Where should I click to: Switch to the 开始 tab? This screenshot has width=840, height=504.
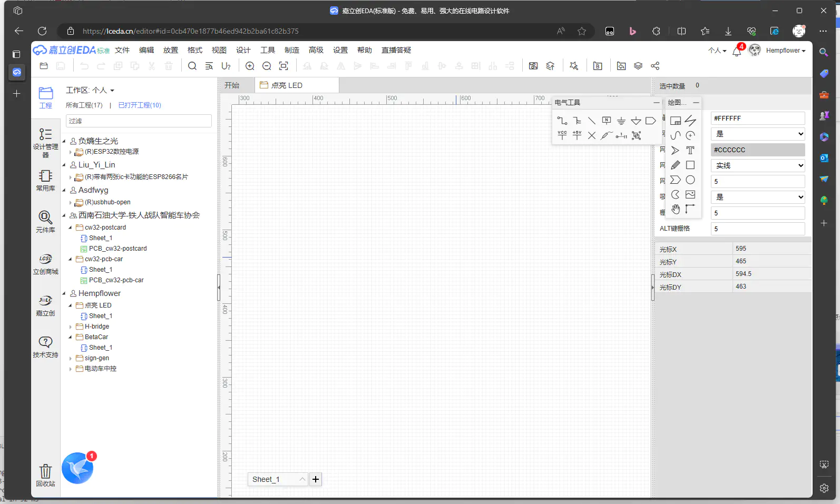[x=232, y=85]
